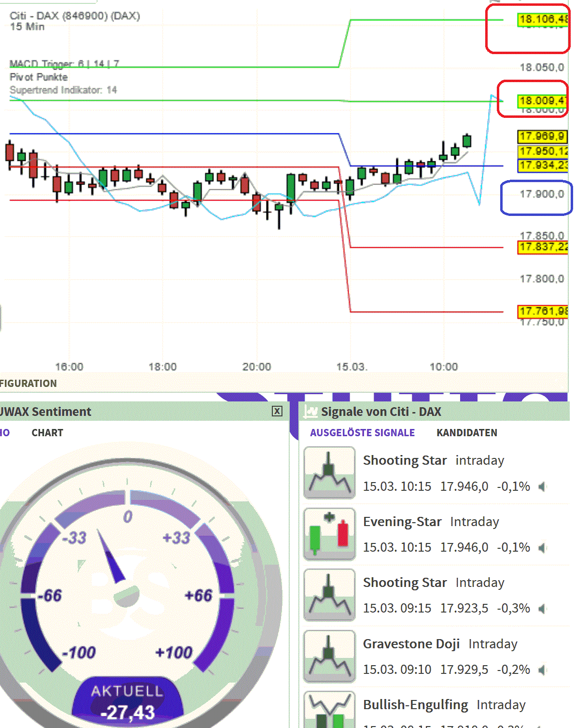The width and height of the screenshot is (576, 728).
Task: Open the KONFIGURATION section
Action: pos(27,383)
